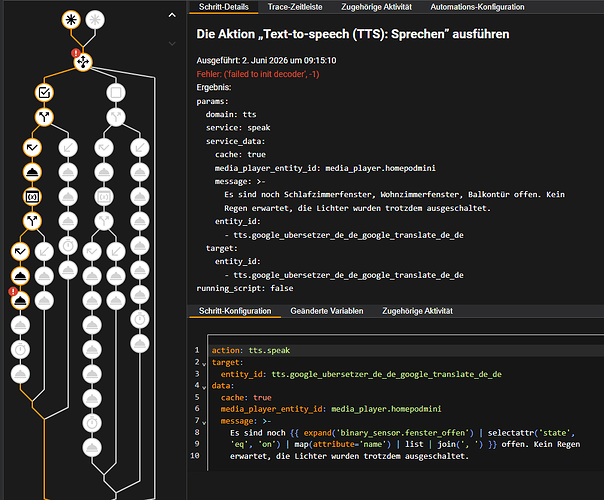Select the highlighted condition checkbox node
604x500 pixels.
tap(44, 92)
